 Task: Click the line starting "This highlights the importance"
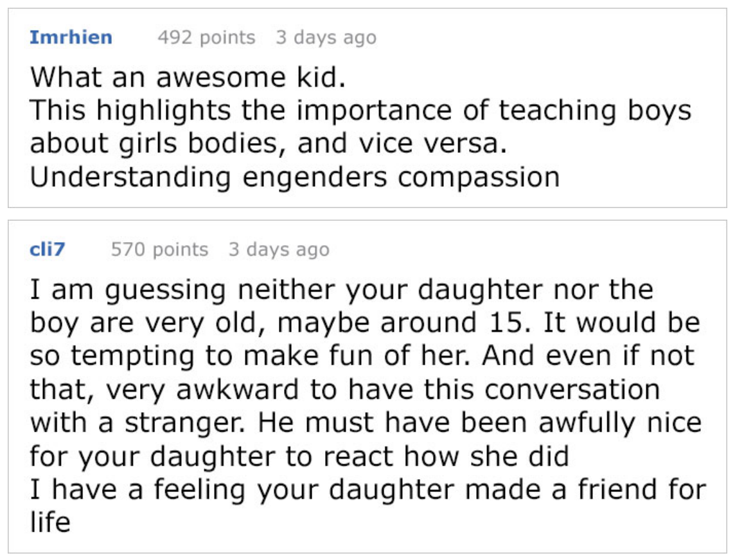coord(360,111)
